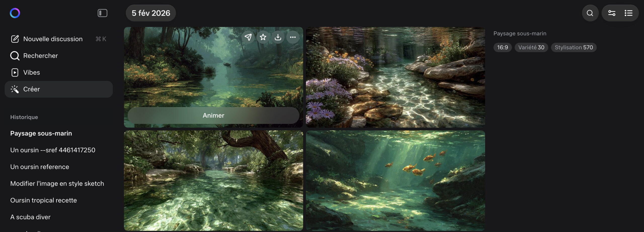
Task: Open the filter settings sliders icon
Action: [x=612, y=13]
